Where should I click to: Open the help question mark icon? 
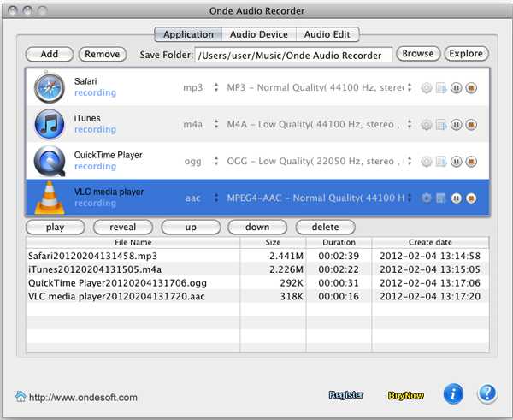[x=486, y=394]
